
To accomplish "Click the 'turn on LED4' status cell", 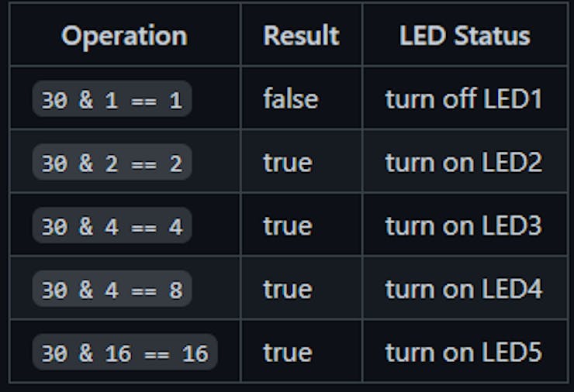I will [464, 290].
